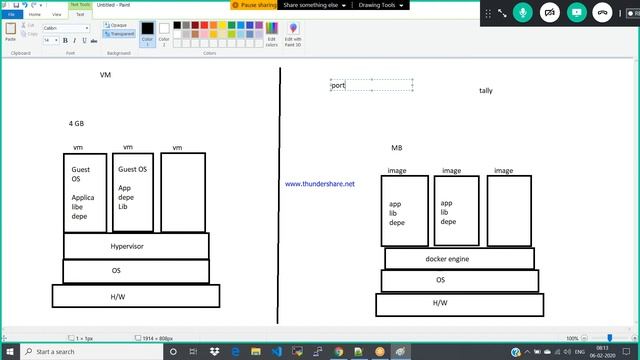Click the Paint app icon on taskbar
640x360 pixels.
click(400, 351)
